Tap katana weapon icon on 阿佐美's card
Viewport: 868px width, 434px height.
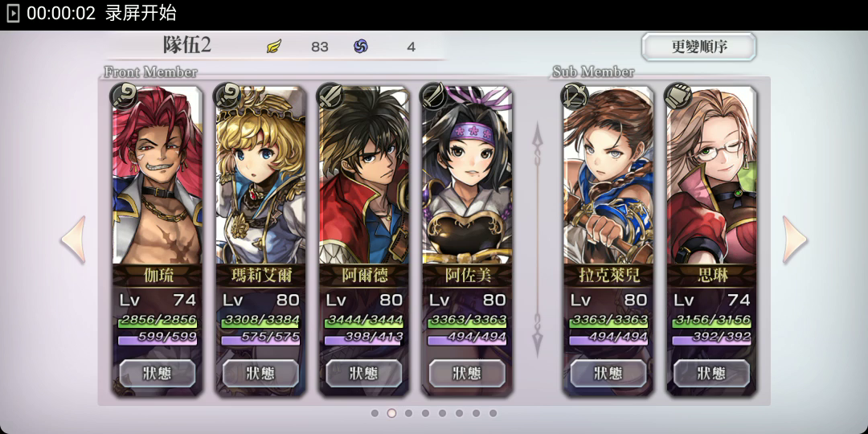pyautogui.click(x=432, y=96)
